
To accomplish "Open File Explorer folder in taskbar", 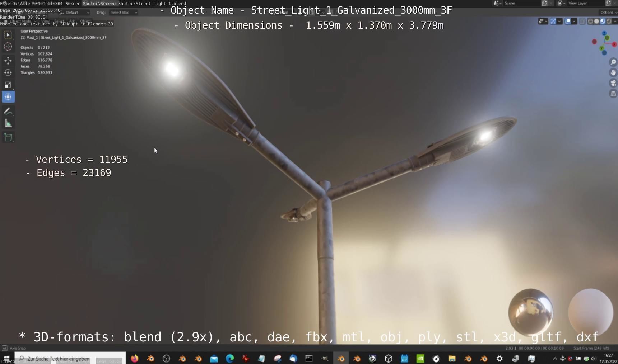I will tap(452, 359).
